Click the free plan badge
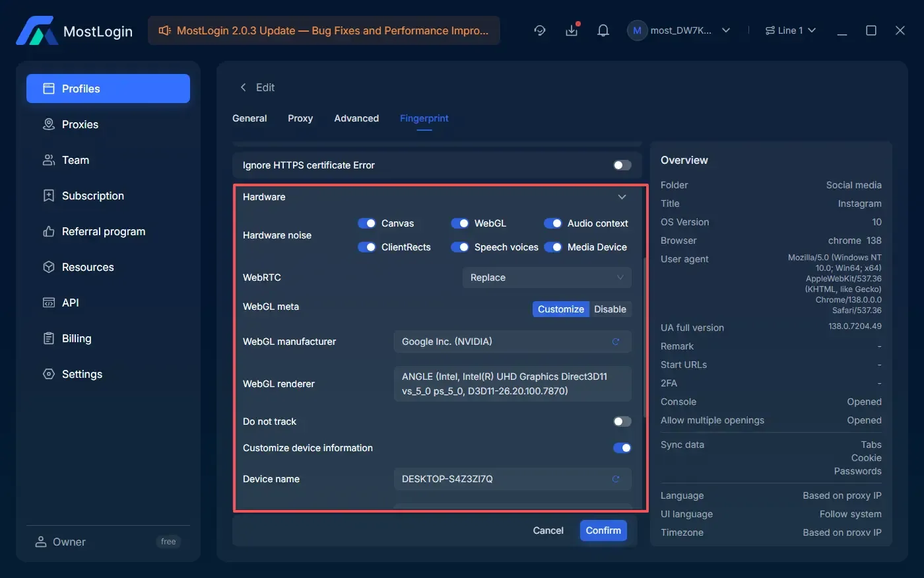Image resolution: width=924 pixels, height=578 pixels. [168, 542]
